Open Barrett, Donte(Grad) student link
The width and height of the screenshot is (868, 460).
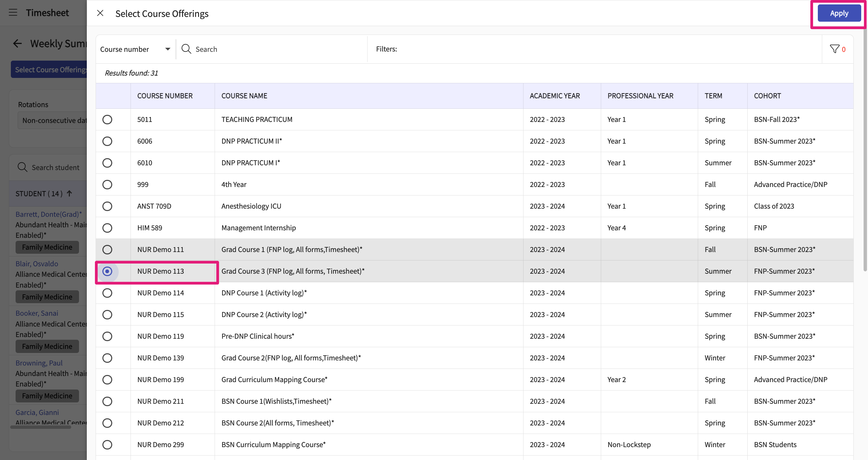pos(48,214)
